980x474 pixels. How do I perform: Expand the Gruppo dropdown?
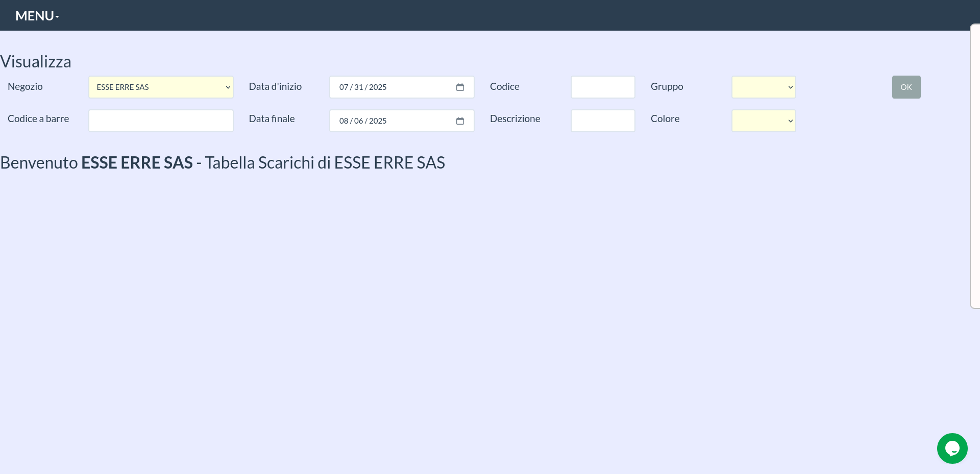pyautogui.click(x=763, y=87)
